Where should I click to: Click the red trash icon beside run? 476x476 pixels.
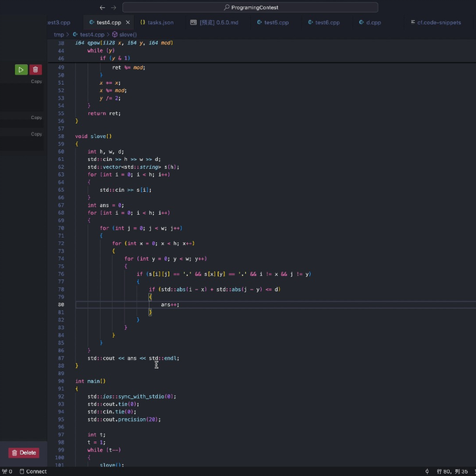pyautogui.click(x=36, y=70)
